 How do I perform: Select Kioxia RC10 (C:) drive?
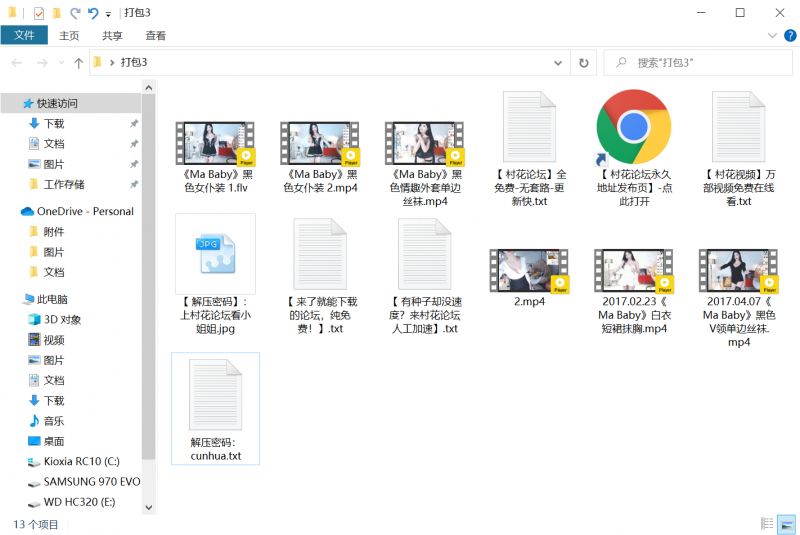[81, 461]
